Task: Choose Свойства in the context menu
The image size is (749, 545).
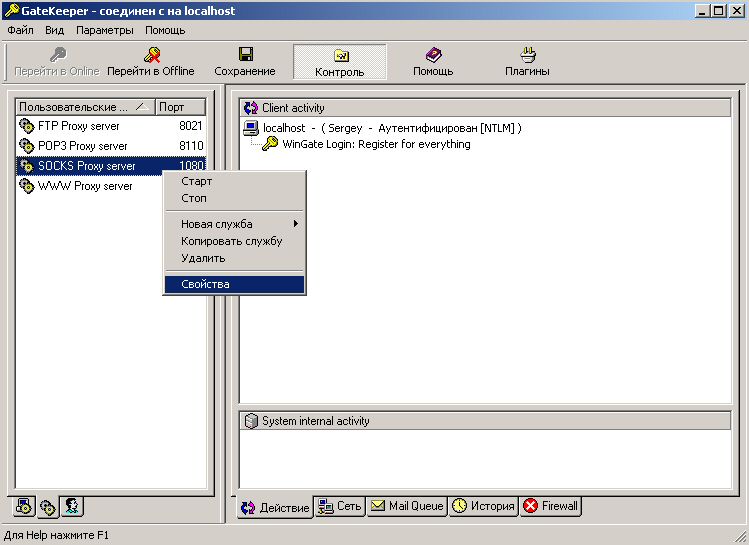Action: pyautogui.click(x=234, y=284)
